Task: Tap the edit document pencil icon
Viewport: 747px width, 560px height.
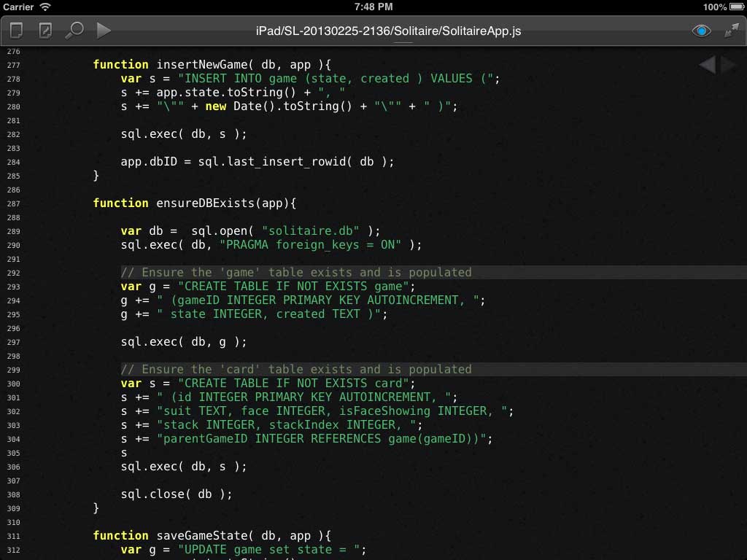Action: point(45,31)
